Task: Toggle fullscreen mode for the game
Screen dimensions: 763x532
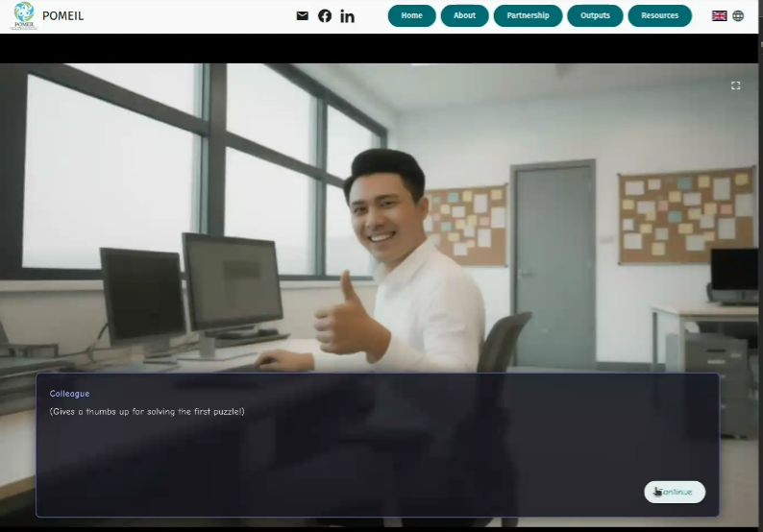Action: (735, 85)
